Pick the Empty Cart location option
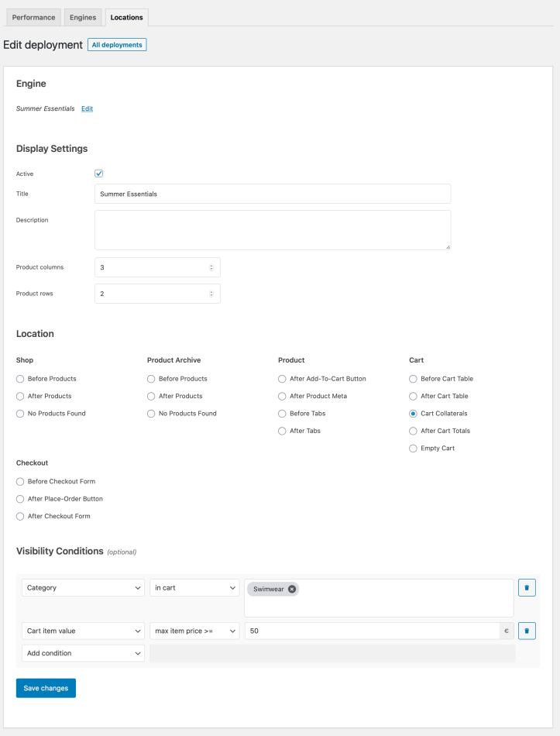Image resolution: width=560 pixels, height=736 pixels. [413, 449]
